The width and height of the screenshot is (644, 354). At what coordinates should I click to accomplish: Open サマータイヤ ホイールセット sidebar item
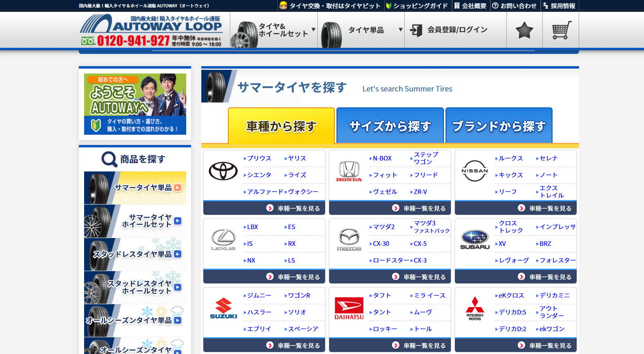[x=135, y=221]
